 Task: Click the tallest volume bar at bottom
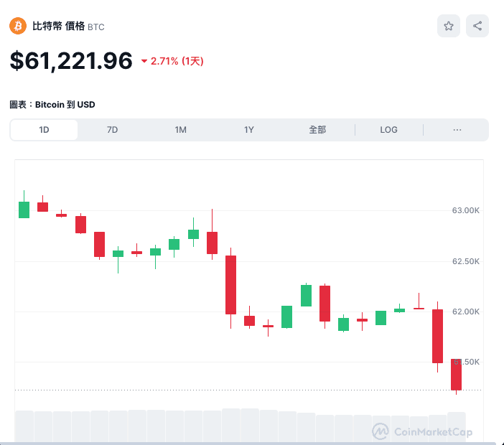(231, 424)
